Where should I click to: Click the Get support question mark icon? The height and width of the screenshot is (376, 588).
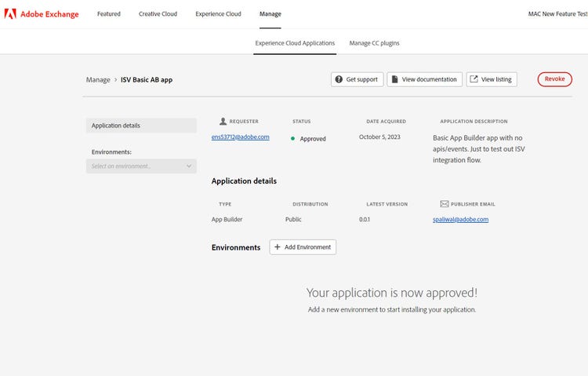pos(339,79)
